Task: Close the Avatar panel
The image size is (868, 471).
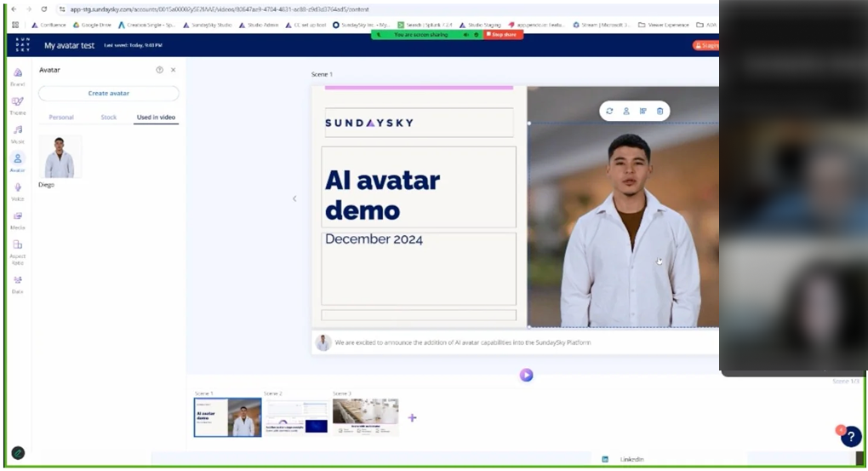Action: [x=174, y=70]
